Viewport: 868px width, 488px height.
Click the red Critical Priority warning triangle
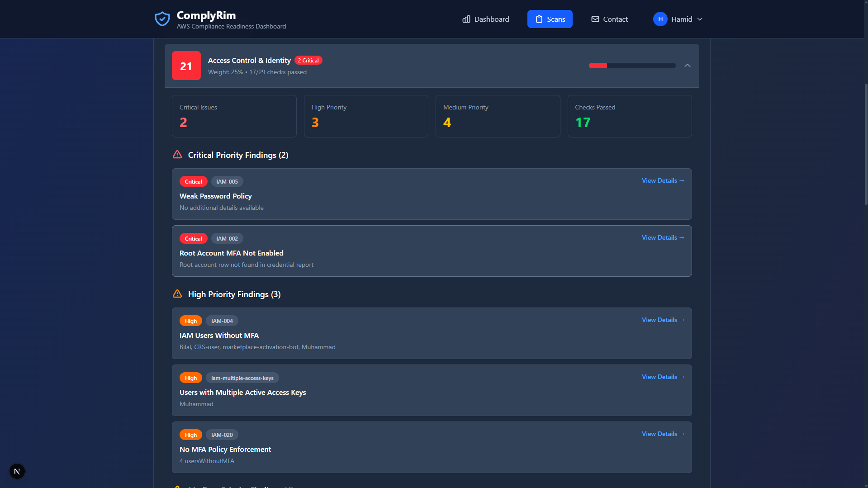[177, 155]
